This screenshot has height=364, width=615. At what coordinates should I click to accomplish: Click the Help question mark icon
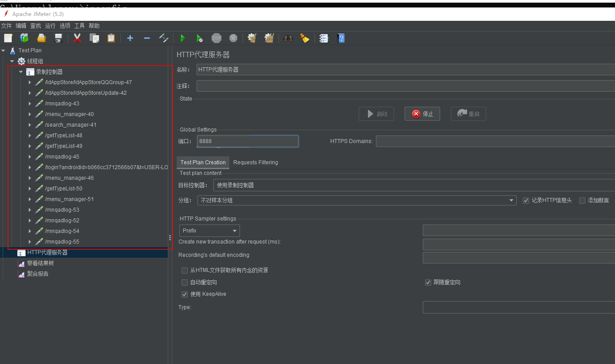point(340,39)
